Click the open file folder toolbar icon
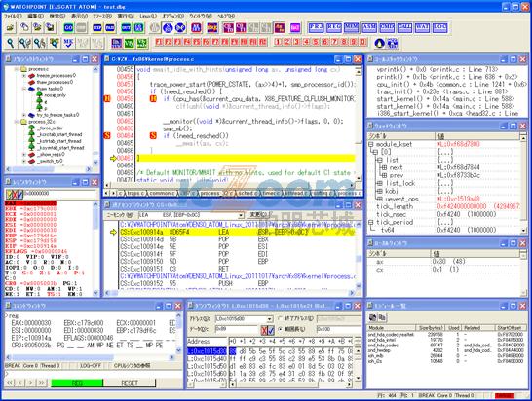Viewport: 532px width, 401px height. tap(10, 27)
